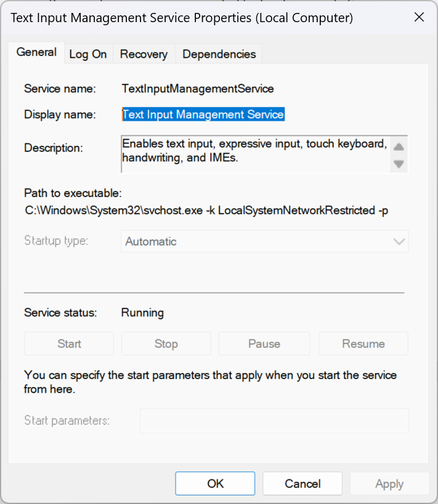
Task: Click the 'Service name:' label
Action: 60,89
